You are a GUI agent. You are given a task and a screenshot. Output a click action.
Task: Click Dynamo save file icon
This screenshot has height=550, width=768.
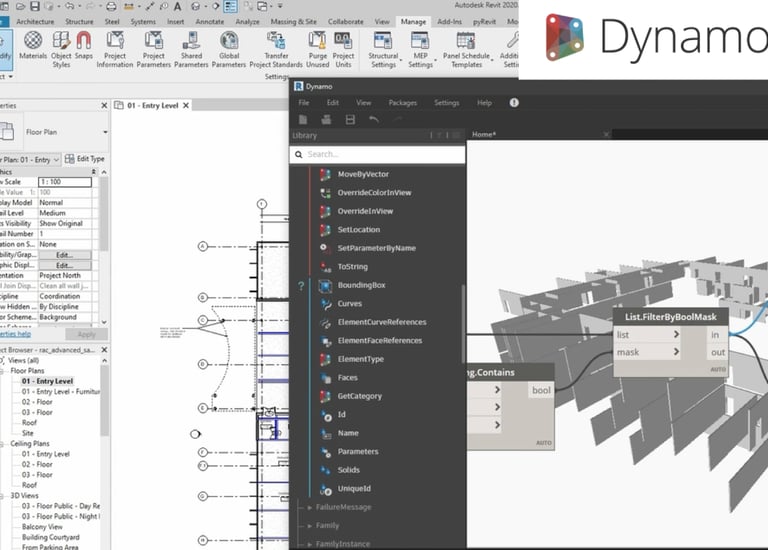tap(350, 120)
